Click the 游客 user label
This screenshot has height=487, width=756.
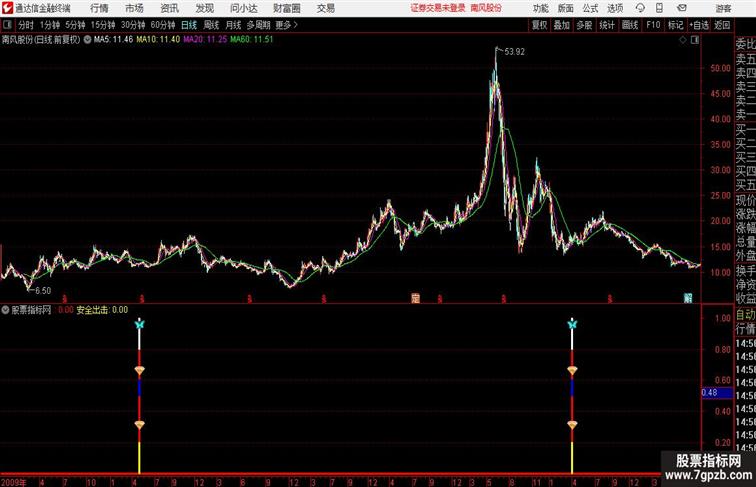pyautogui.click(x=723, y=8)
